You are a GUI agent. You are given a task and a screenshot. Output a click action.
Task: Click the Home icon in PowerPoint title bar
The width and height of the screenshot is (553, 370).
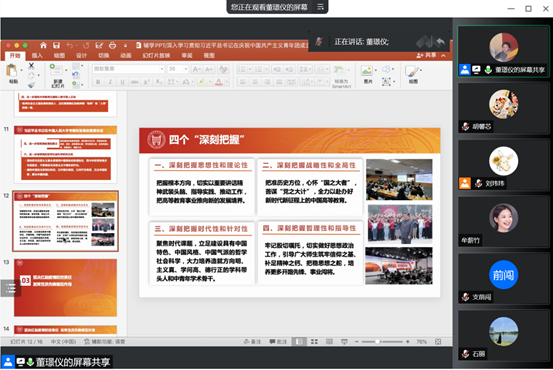click(x=43, y=45)
